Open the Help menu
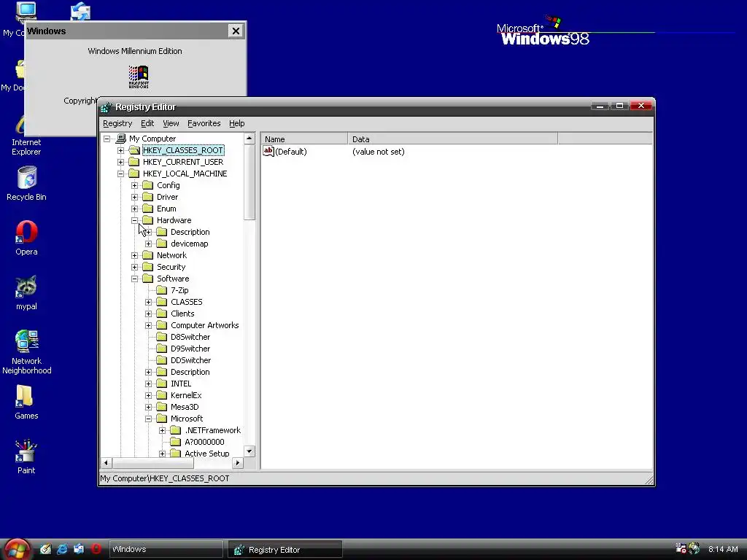 tap(237, 123)
